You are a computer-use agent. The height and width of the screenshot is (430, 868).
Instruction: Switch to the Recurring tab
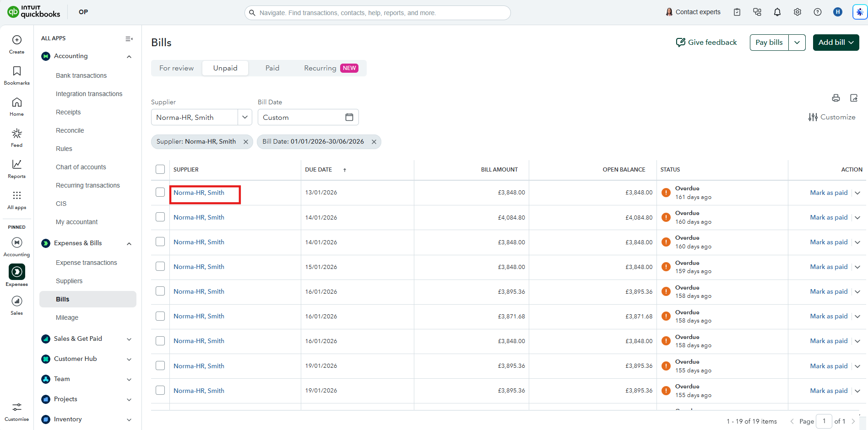tap(331, 68)
